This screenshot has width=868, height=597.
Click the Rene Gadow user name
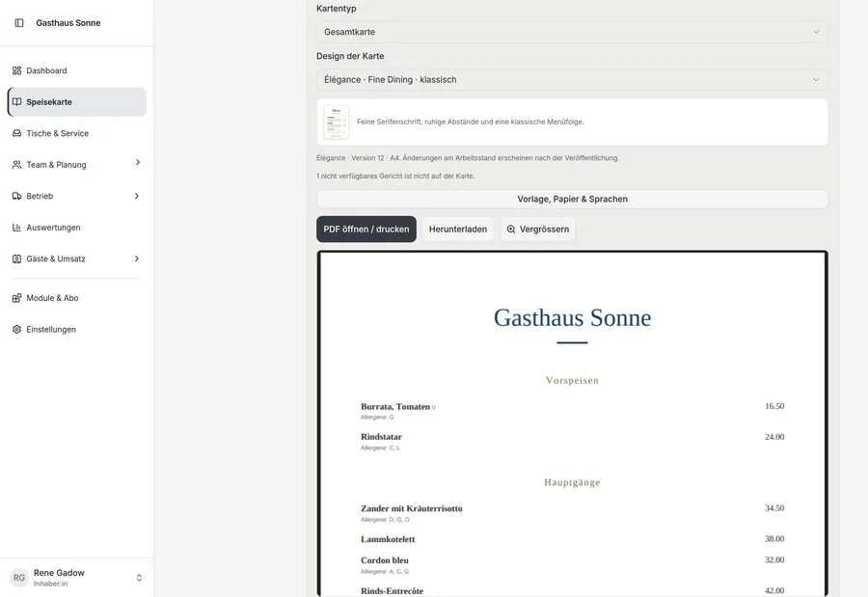59,573
